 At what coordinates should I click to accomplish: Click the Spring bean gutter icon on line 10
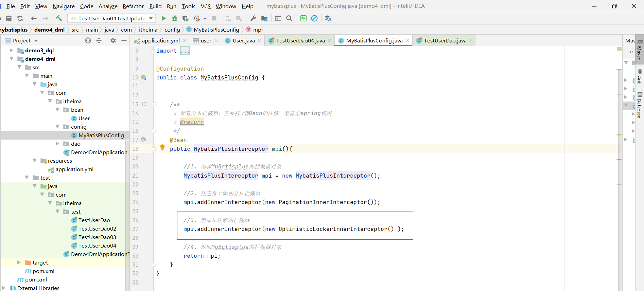click(144, 77)
